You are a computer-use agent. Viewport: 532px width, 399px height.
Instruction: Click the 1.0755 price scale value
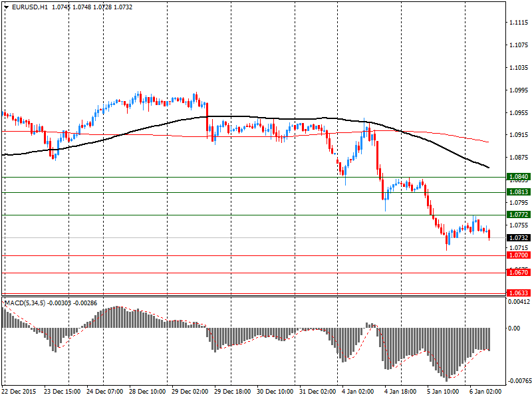[519, 225]
